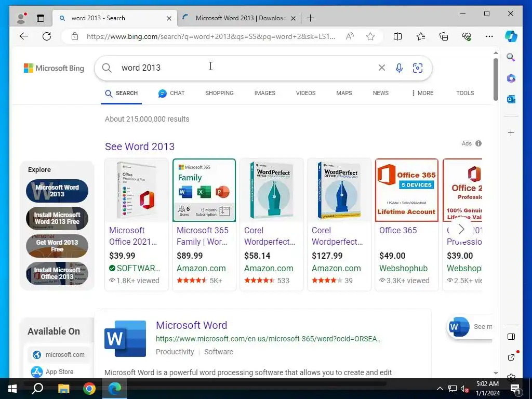
Task: Open the Windows Start menu
Action: [x=12, y=389]
